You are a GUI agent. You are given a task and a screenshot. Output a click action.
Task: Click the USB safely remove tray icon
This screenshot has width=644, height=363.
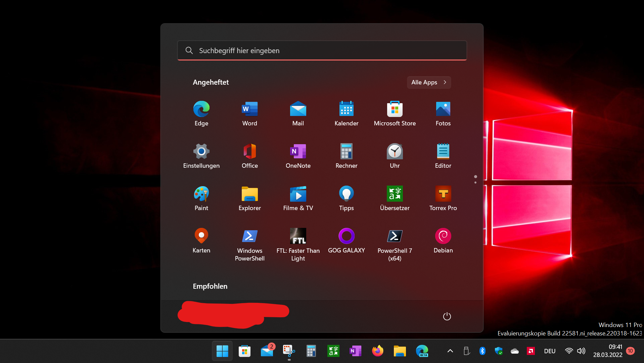[x=466, y=351]
